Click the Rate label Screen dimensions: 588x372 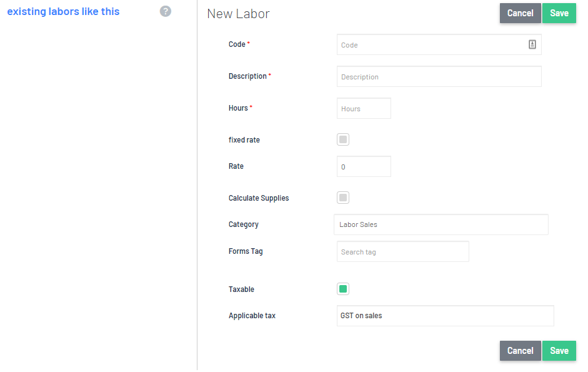coord(236,166)
